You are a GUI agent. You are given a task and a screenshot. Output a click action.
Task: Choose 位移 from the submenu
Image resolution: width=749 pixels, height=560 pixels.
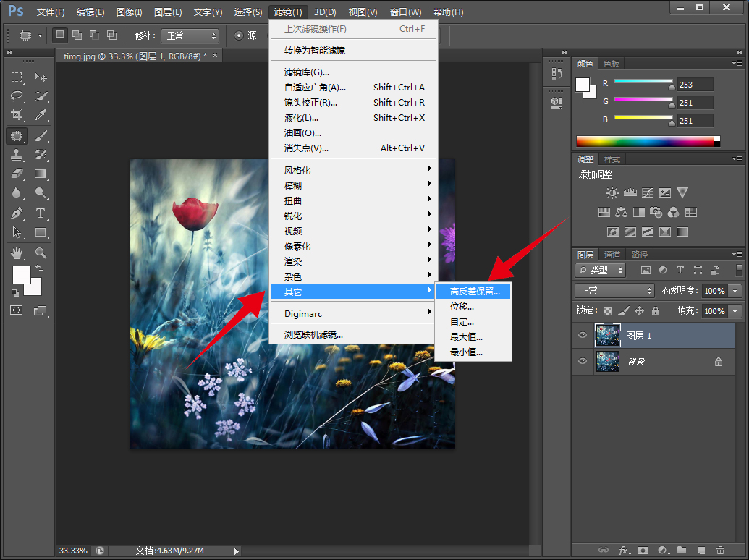point(473,307)
